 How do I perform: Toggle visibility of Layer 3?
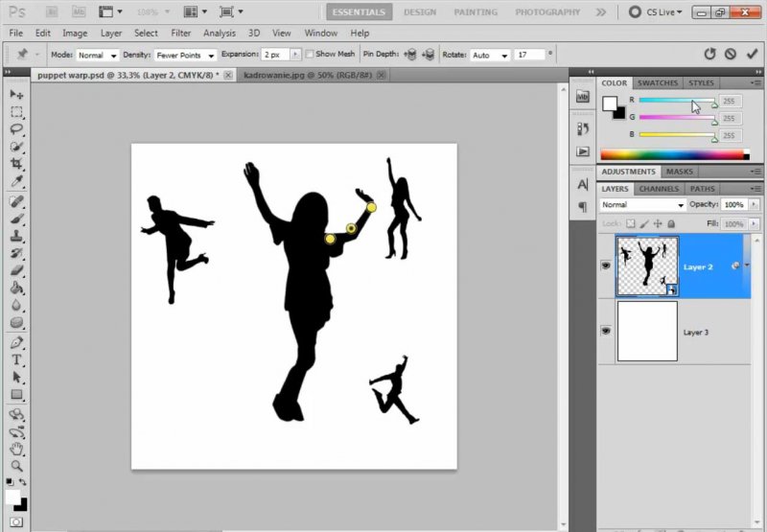[x=605, y=331]
